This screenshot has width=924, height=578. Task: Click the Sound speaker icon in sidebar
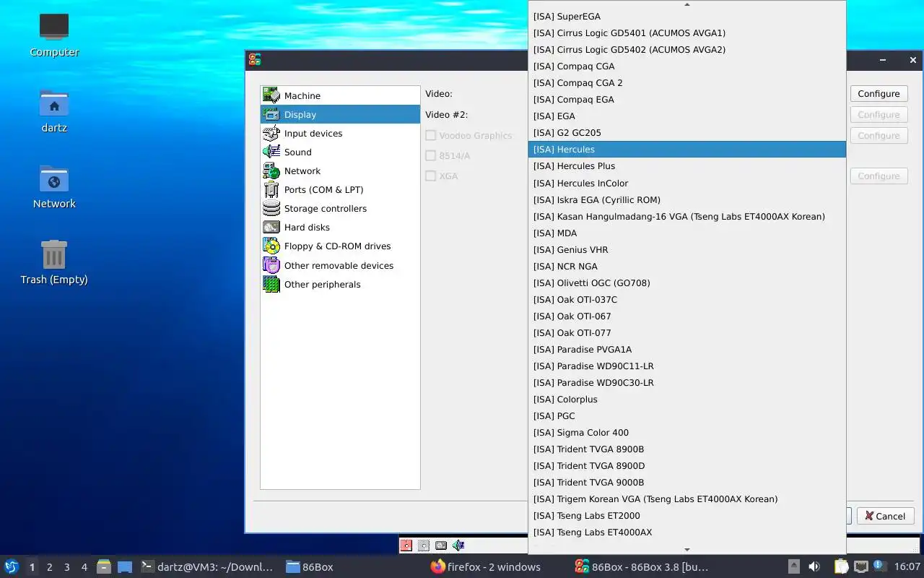pos(271,152)
